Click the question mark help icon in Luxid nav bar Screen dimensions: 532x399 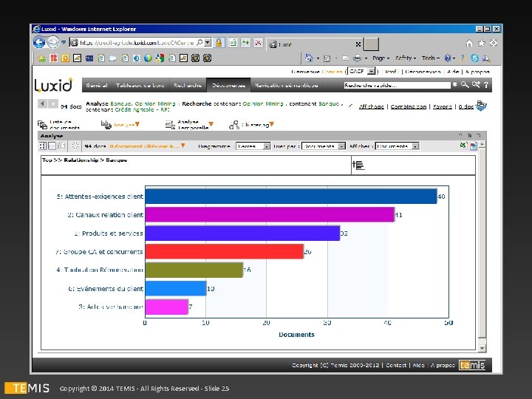(486, 85)
